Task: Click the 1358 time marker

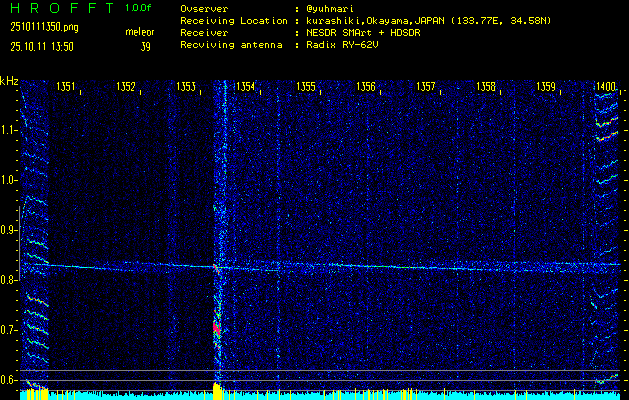Action: 486,87
